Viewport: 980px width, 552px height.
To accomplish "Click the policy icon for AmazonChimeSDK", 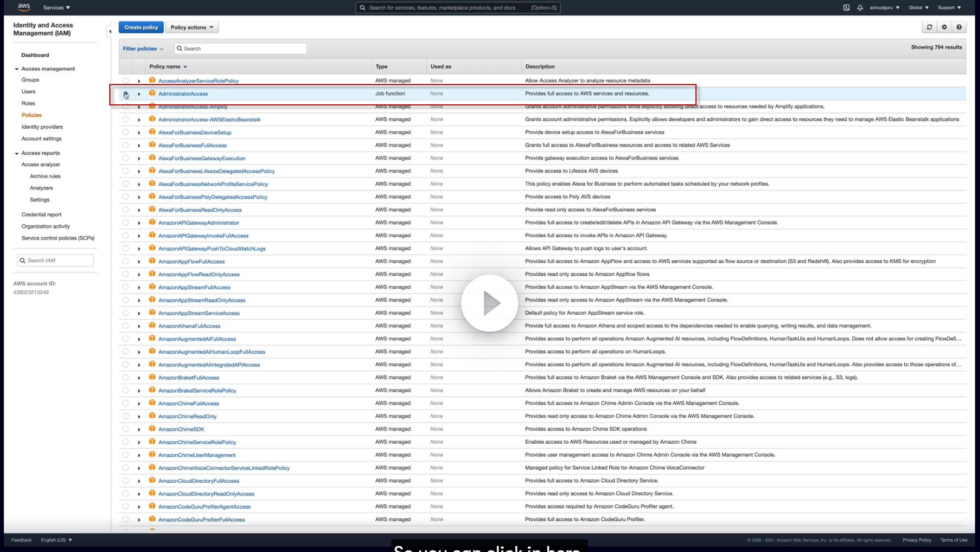I will [152, 429].
